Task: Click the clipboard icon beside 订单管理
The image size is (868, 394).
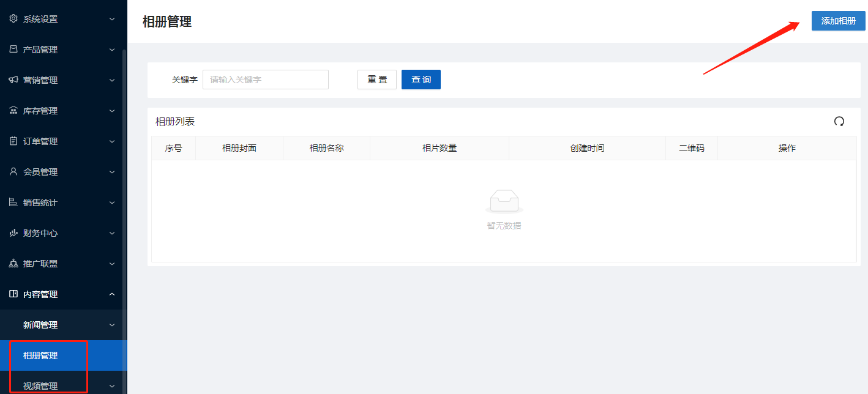Action: (13, 141)
